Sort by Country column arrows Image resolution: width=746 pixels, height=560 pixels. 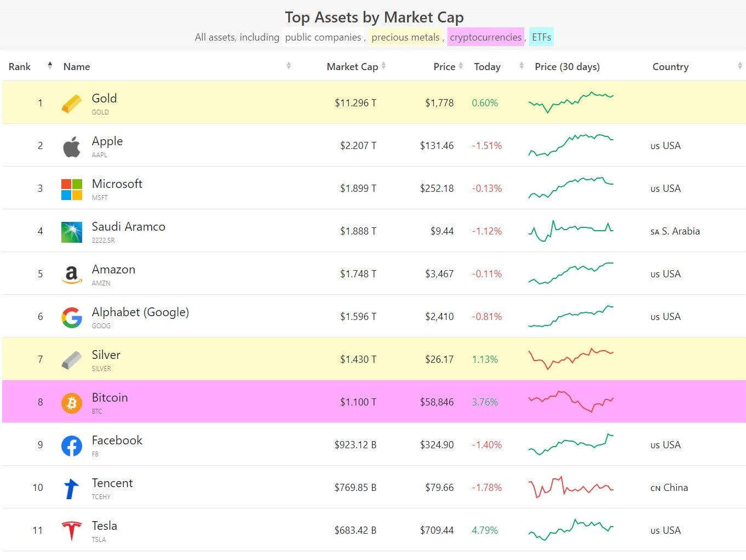tap(739, 66)
